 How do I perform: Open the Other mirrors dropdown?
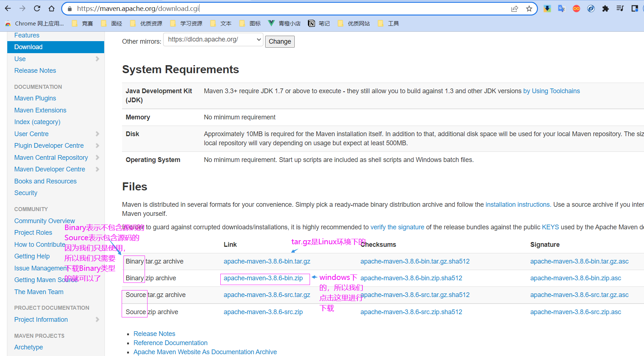click(213, 39)
